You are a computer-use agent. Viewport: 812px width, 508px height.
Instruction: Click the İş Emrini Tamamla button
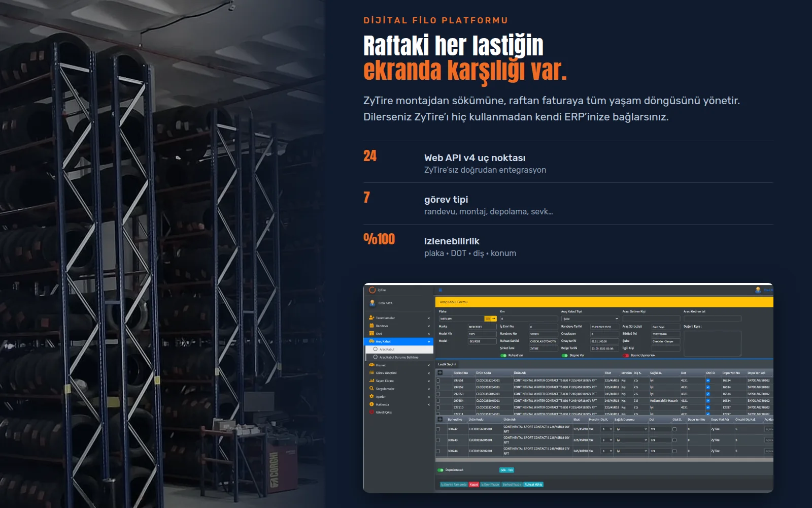454,485
